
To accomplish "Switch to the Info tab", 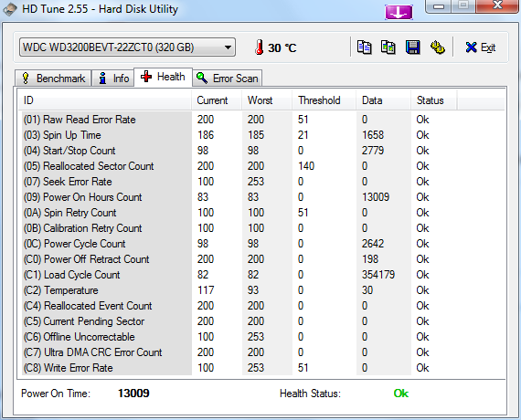I will coord(113,79).
